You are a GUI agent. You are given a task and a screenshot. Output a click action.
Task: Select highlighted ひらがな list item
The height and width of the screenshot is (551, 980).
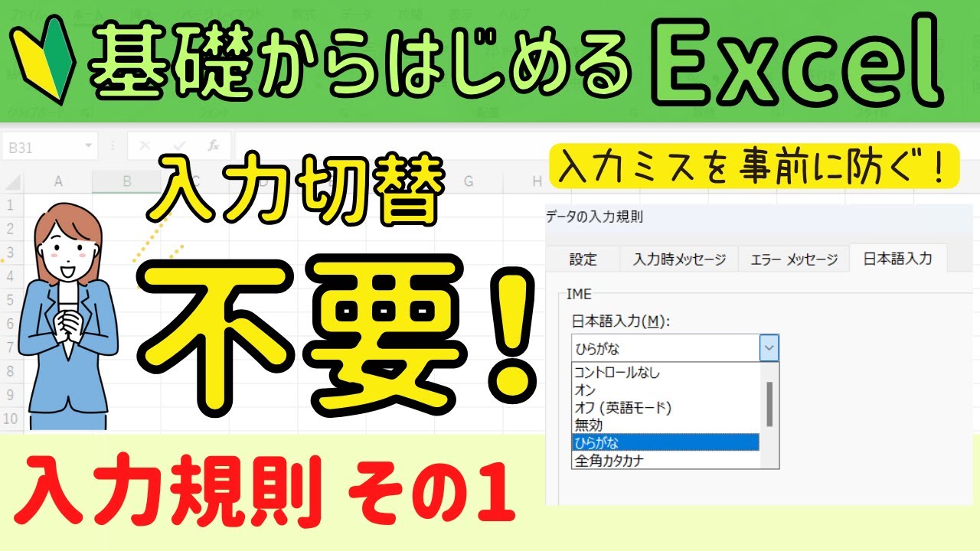665,442
